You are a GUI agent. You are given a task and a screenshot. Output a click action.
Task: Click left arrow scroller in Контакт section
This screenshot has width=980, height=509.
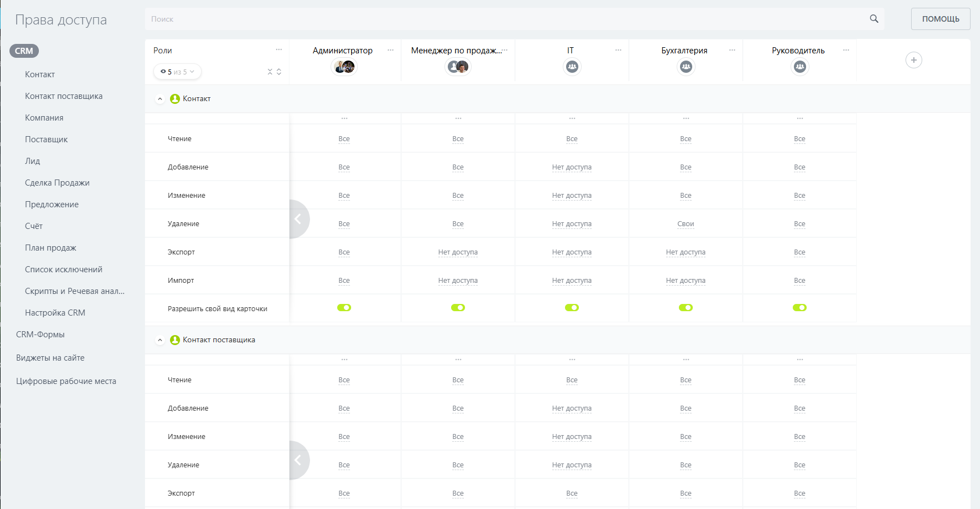pyautogui.click(x=299, y=219)
